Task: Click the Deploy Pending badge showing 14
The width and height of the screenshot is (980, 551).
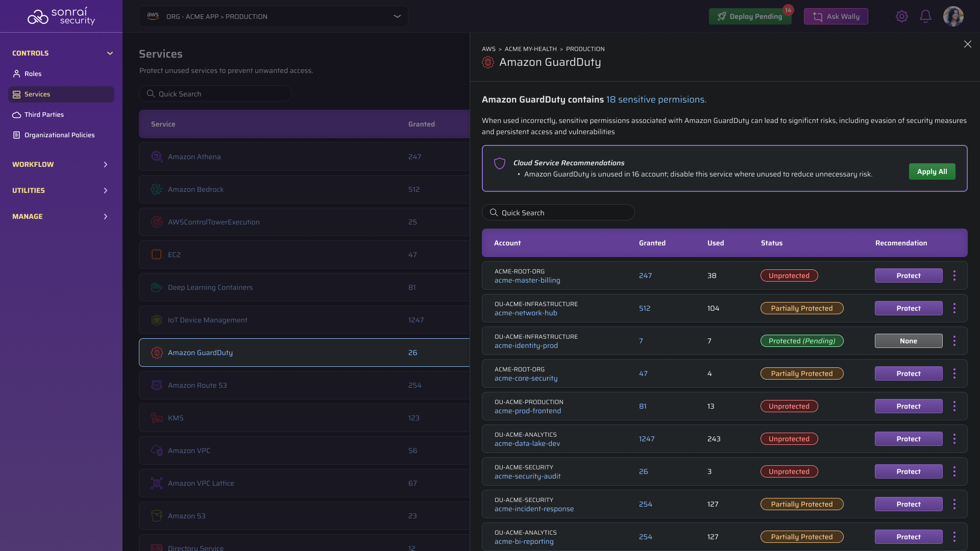Action: 788,10
